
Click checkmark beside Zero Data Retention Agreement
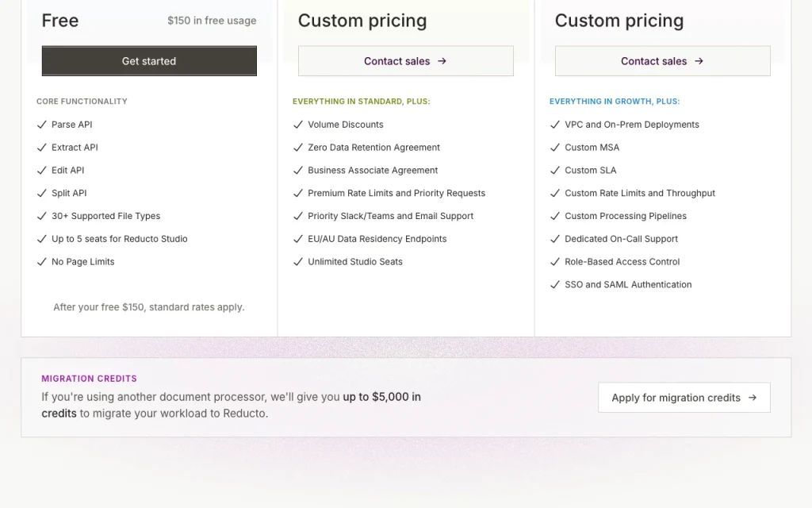[x=298, y=147]
